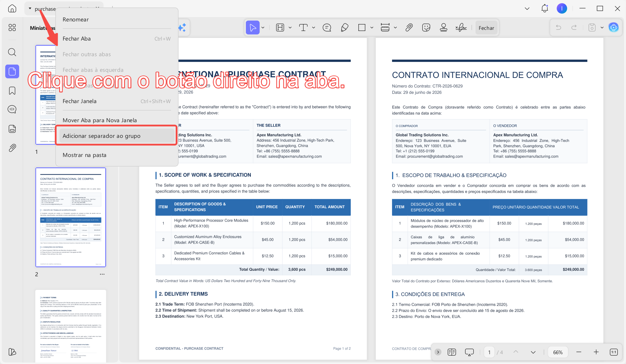This screenshot has height=364, width=626.
Task: Start slideshow presentation mode
Action: pyautogui.click(x=469, y=352)
